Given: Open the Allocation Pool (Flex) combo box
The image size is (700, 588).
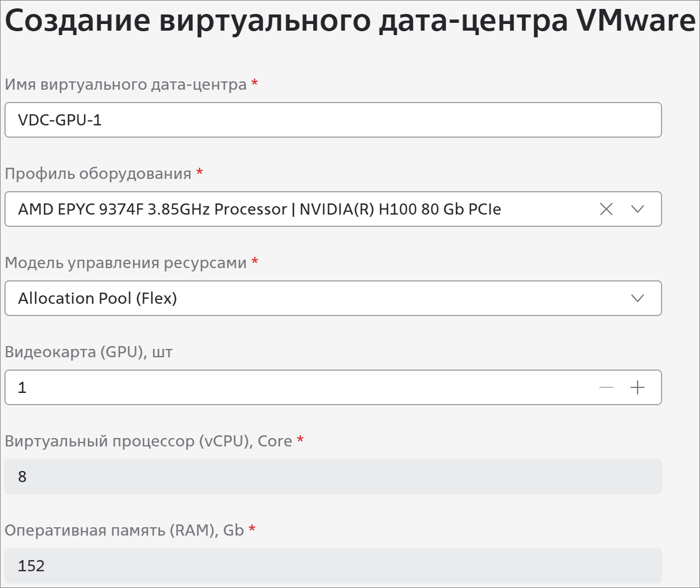Looking at the screenshot, I should pos(333,298).
